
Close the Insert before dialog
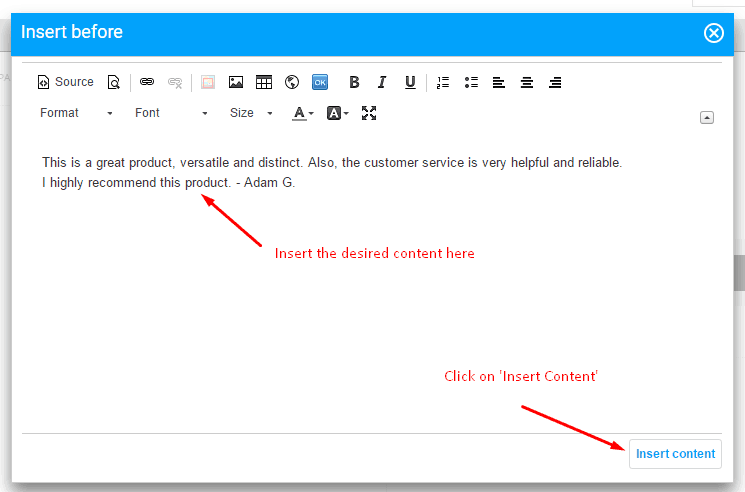click(713, 33)
